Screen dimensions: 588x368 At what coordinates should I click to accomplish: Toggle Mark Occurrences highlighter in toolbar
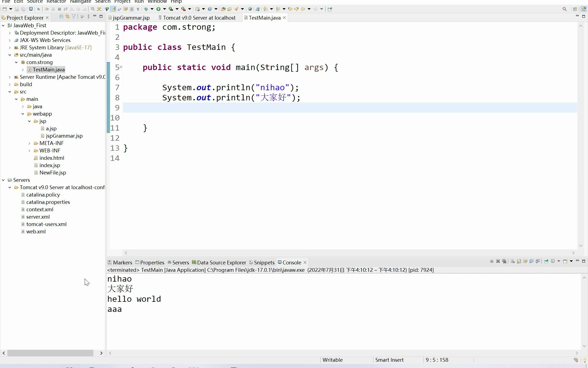pyautogui.click(x=113, y=9)
